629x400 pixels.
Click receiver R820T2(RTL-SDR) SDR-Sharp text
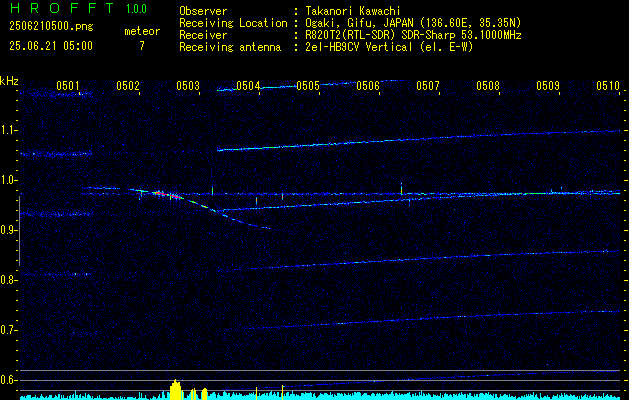(x=413, y=35)
